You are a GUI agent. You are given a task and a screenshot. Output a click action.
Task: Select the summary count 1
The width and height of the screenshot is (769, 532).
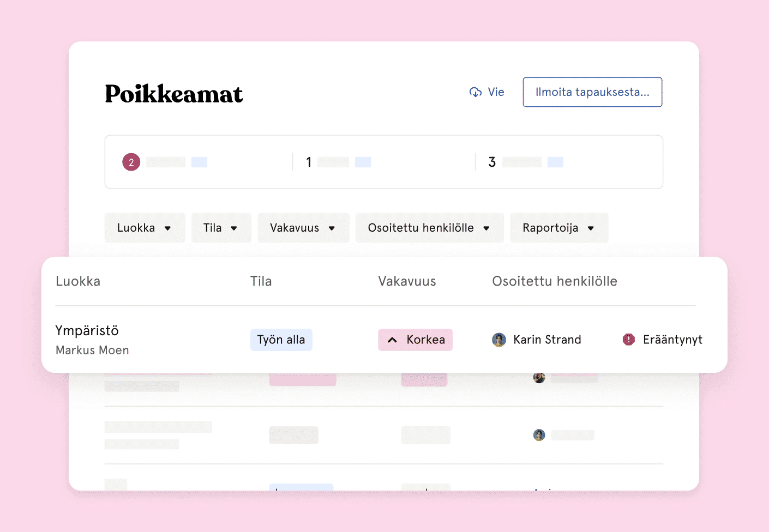(x=309, y=162)
